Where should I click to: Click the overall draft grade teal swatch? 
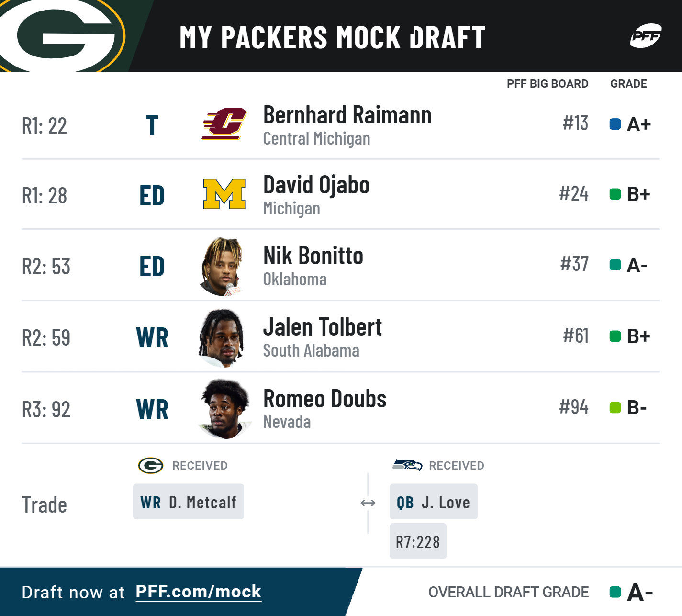point(615,592)
